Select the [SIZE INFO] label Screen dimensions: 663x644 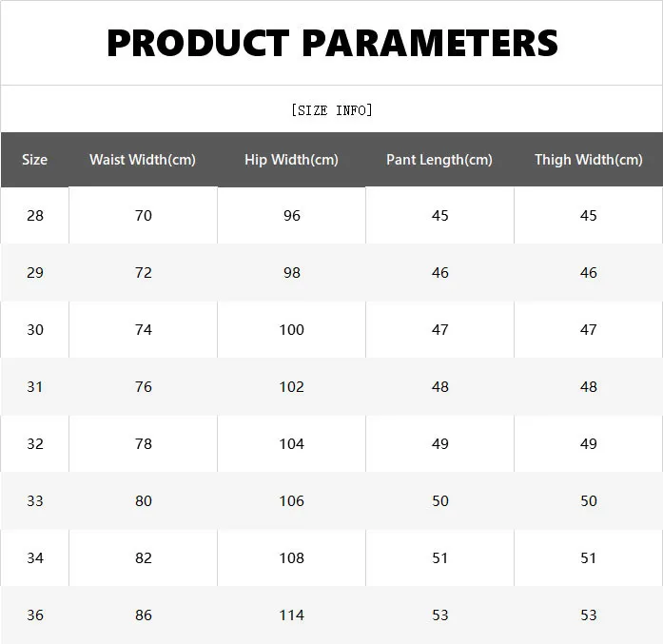click(332, 110)
